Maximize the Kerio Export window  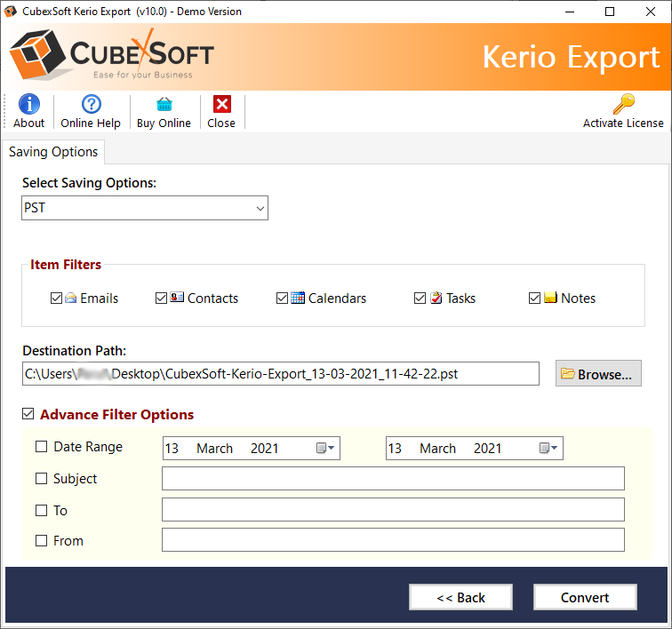tap(610, 12)
